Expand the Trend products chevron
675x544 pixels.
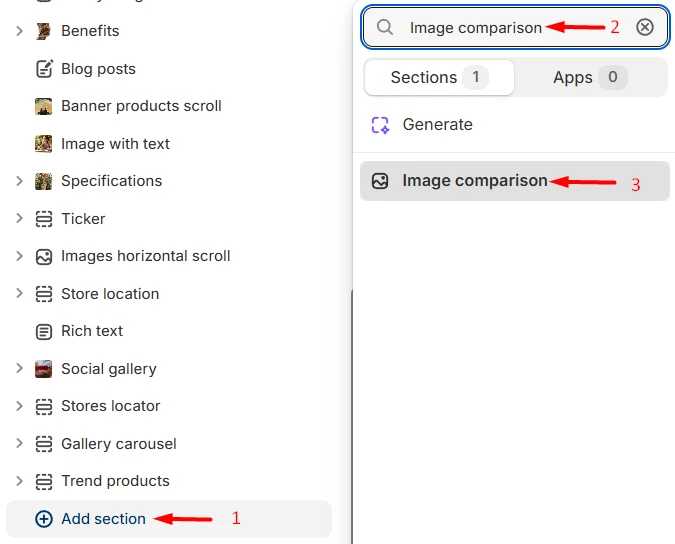[x=19, y=481]
